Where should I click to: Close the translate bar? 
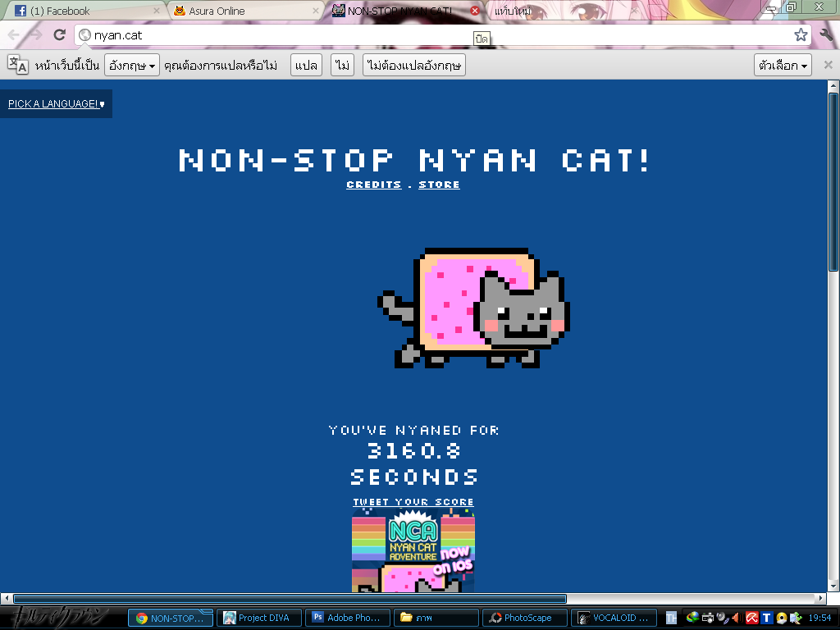point(828,65)
